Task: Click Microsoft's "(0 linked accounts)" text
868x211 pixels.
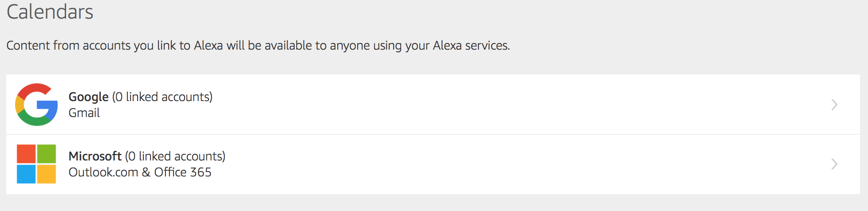Action: click(x=175, y=156)
